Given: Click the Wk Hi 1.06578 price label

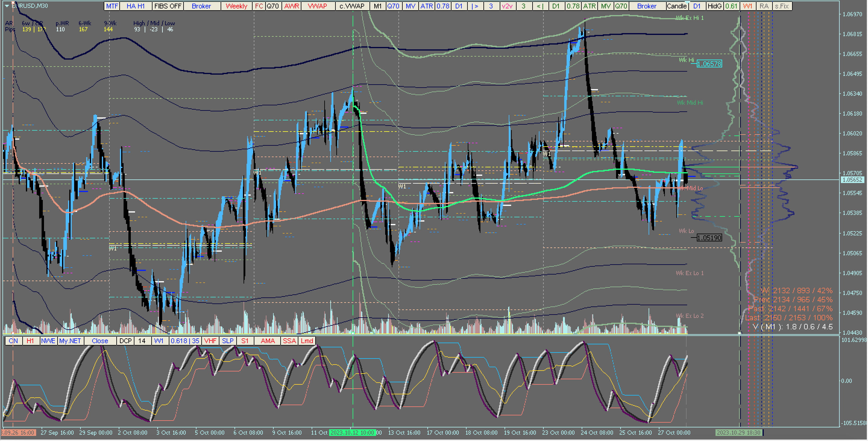Looking at the screenshot, I should tap(709, 64).
